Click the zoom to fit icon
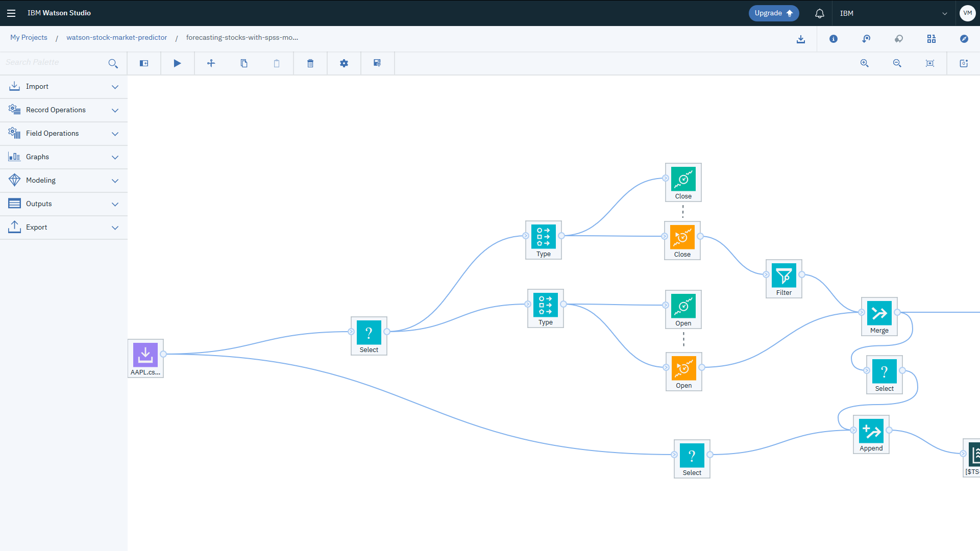 (930, 63)
